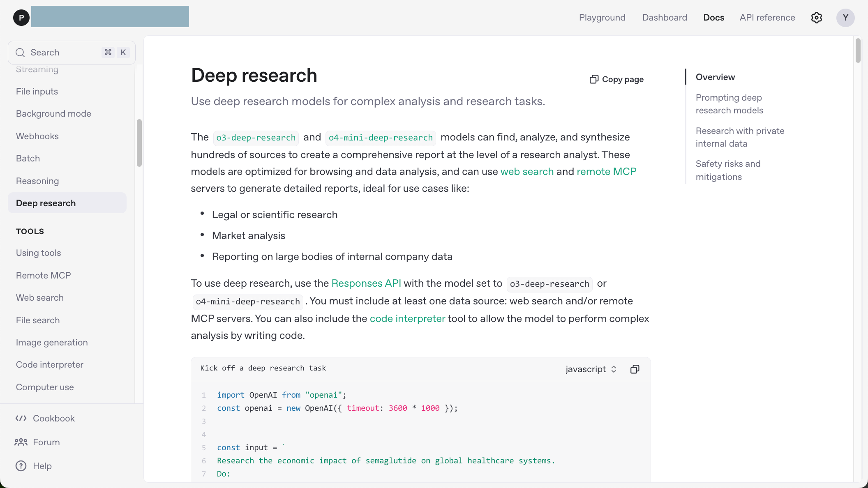The width and height of the screenshot is (868, 488).
Task: Click the search magnifier icon
Action: [20, 52]
